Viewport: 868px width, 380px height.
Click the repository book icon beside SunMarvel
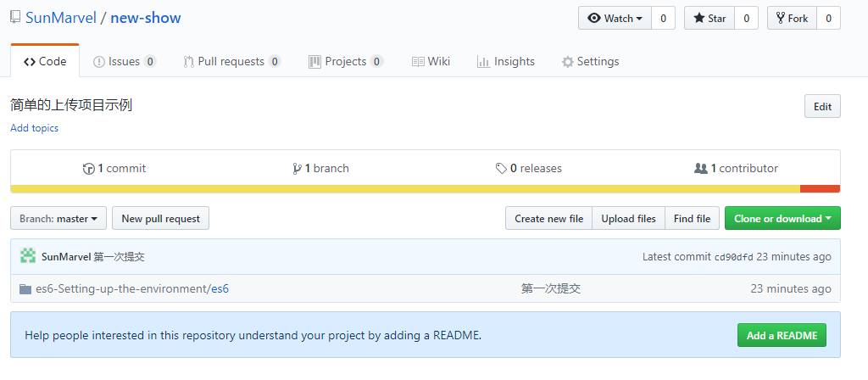pos(15,18)
